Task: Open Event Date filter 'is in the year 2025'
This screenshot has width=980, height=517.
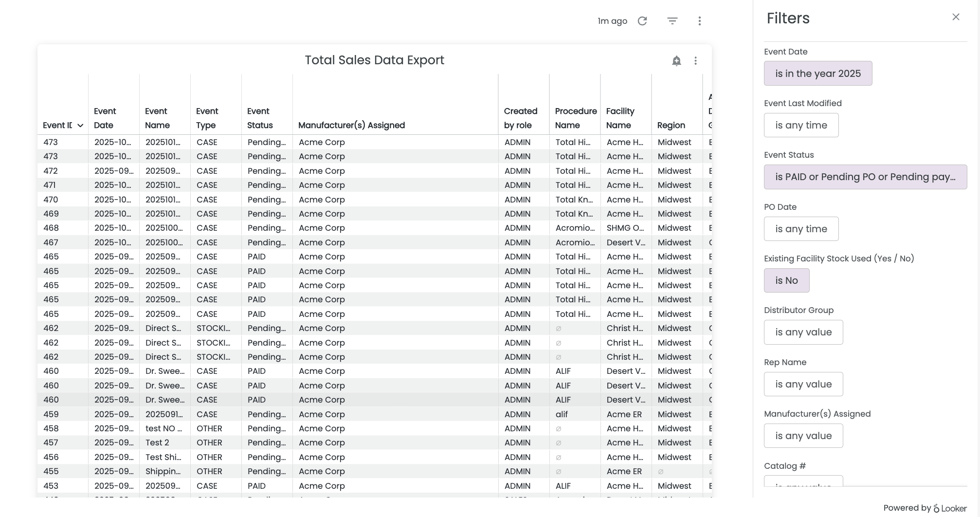Action: point(817,74)
